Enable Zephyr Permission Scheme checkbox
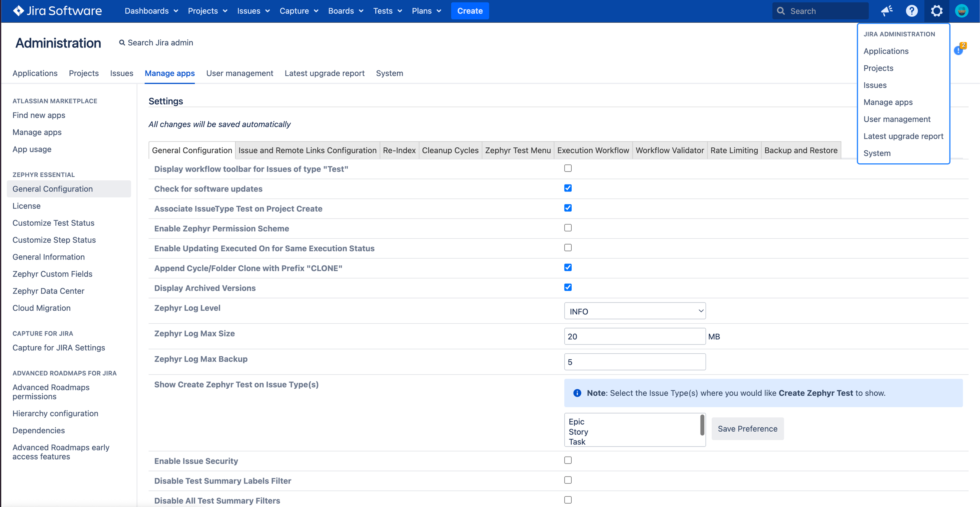Screen dimensions: 980x507 [x=568, y=228]
